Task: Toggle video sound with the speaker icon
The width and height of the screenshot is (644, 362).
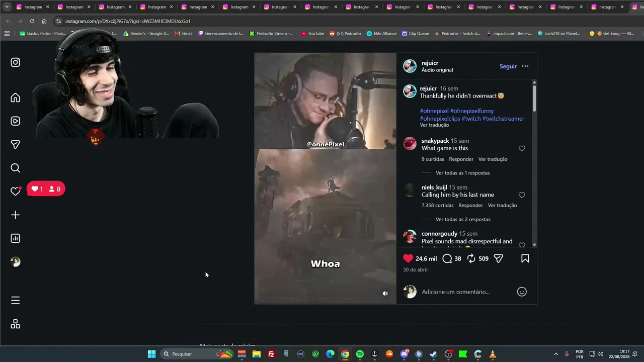Action: [x=385, y=294]
